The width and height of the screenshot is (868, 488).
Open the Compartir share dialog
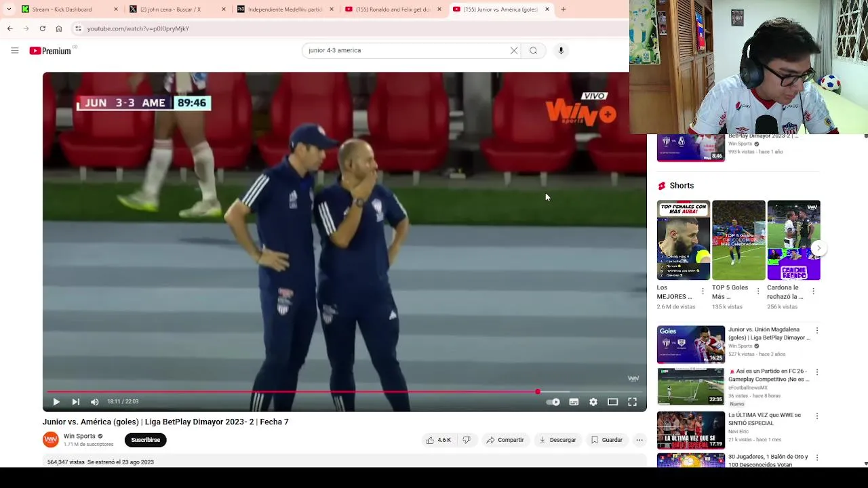tap(505, 440)
